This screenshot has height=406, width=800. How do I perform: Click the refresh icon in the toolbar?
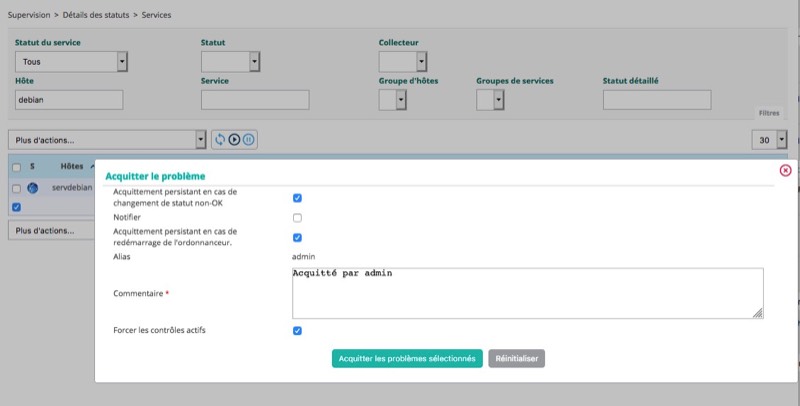(220, 140)
